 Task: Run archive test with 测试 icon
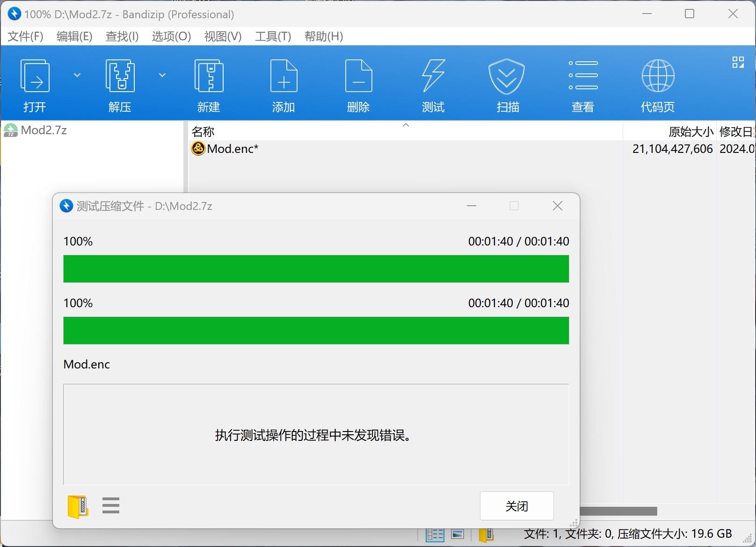pos(433,84)
